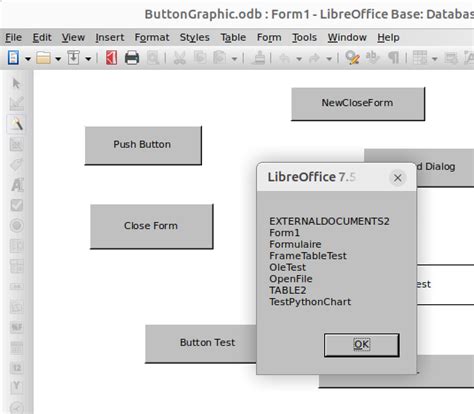Select the arrow Select tool in sidebar

[x=16, y=83]
